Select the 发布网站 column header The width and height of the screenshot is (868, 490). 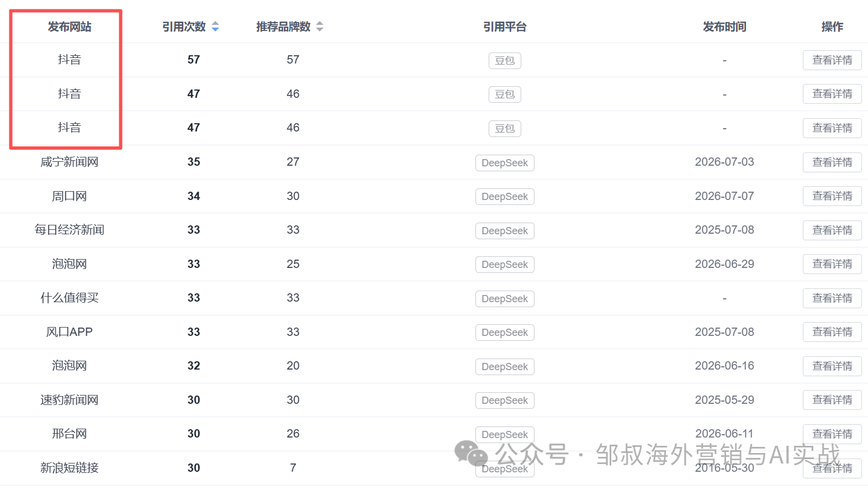coord(70,27)
